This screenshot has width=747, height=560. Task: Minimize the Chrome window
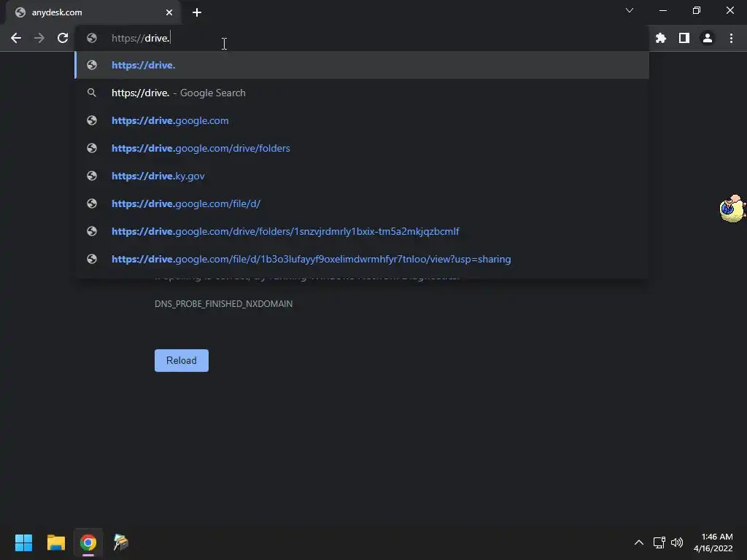tap(662, 10)
